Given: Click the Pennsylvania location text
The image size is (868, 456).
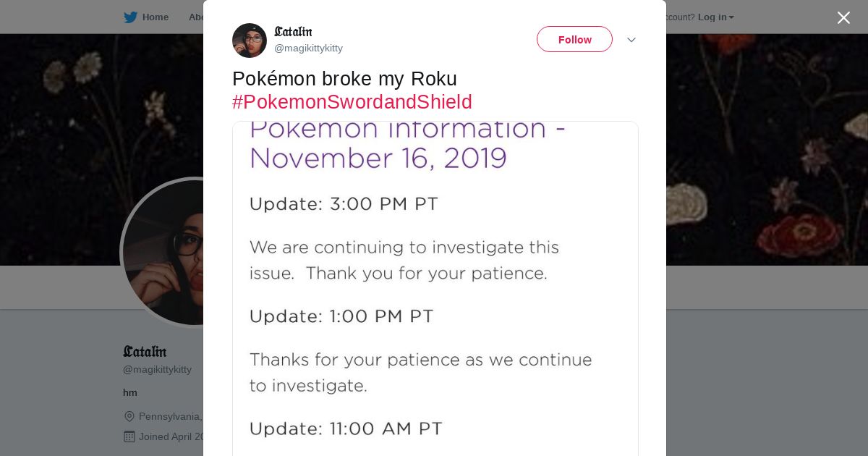Looking at the screenshot, I should coord(170,416).
